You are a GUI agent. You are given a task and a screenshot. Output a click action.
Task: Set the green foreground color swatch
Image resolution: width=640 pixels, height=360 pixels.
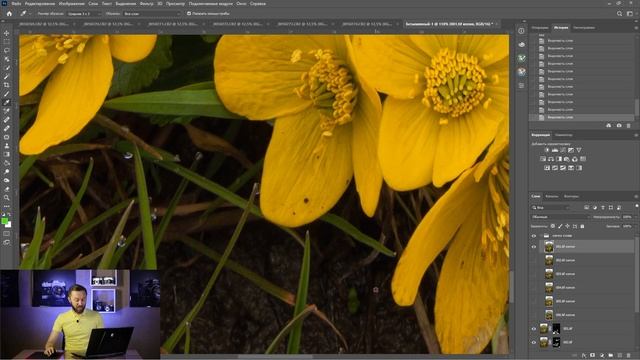4,221
